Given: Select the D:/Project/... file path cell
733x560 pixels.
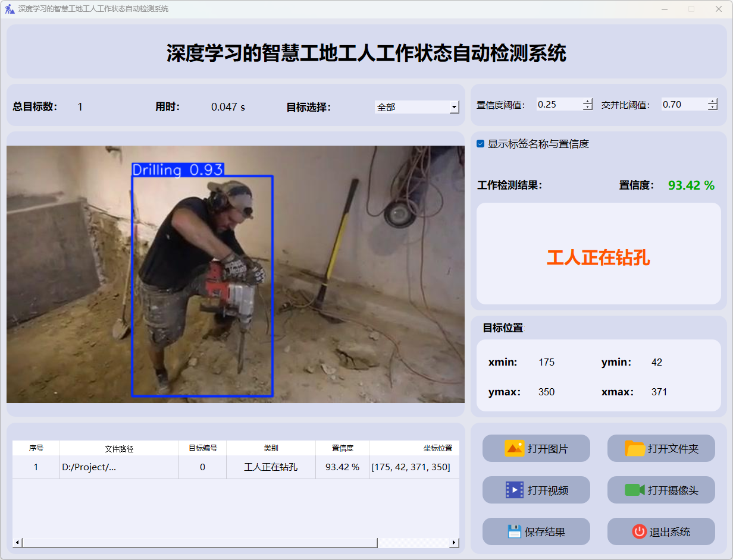Looking at the screenshot, I should [x=119, y=467].
